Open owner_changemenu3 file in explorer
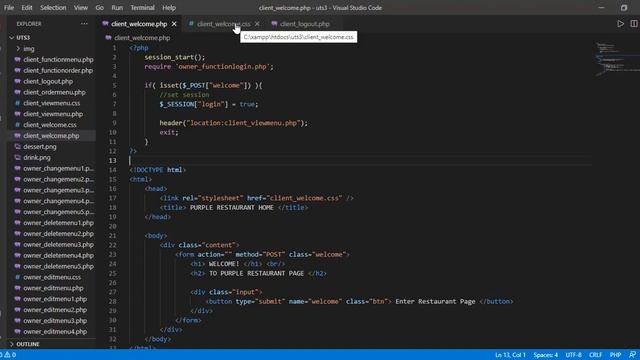This screenshot has width=640, height=360. click(58, 190)
